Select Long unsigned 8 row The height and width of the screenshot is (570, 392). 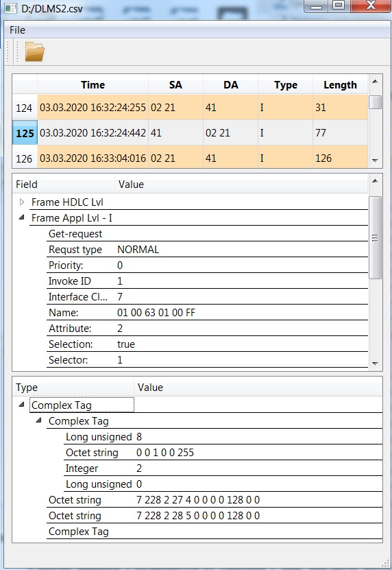[223, 436]
